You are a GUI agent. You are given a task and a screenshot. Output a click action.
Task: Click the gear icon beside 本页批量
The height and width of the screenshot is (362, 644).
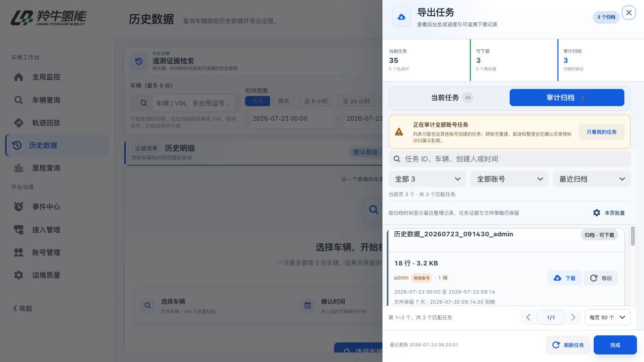(597, 213)
